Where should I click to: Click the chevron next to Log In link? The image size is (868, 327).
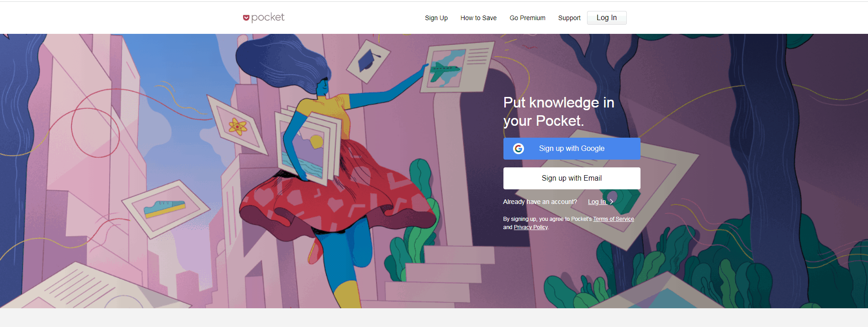tap(612, 202)
